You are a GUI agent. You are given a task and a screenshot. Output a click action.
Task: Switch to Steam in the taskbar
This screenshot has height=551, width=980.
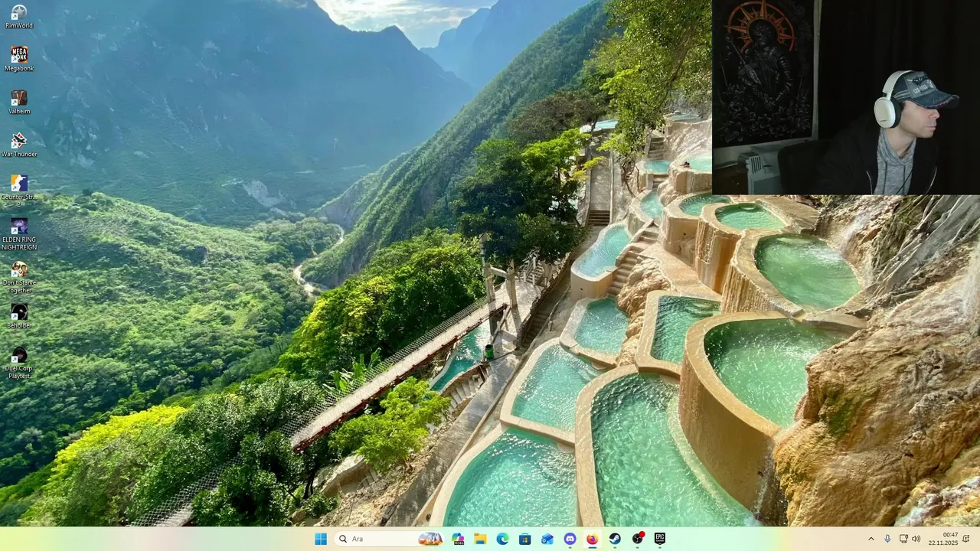click(x=615, y=539)
